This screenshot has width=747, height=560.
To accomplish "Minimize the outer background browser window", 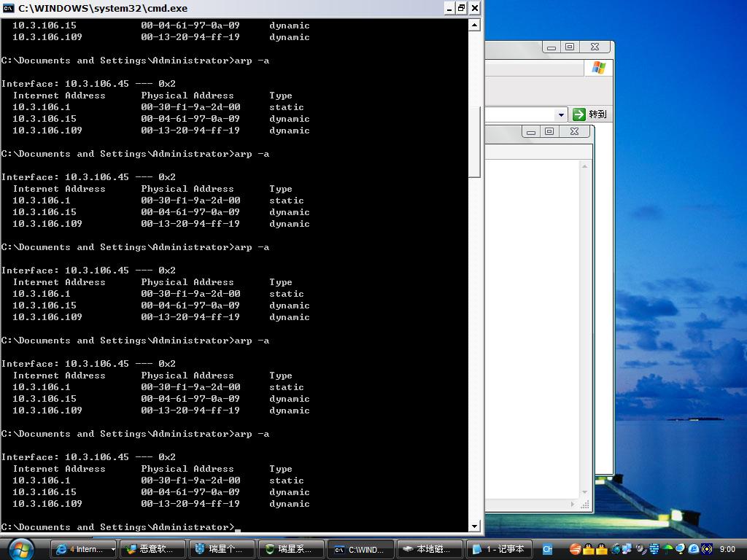I will click(551, 47).
